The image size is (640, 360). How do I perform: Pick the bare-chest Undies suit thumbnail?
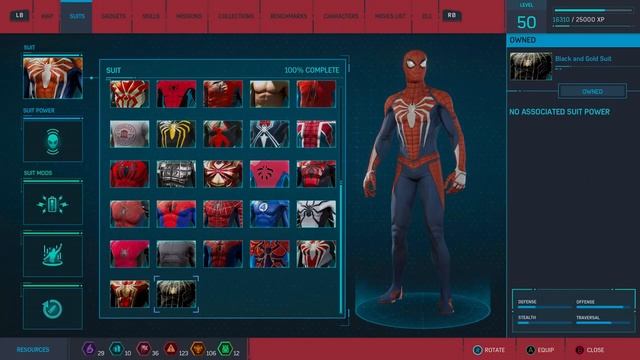(269, 94)
